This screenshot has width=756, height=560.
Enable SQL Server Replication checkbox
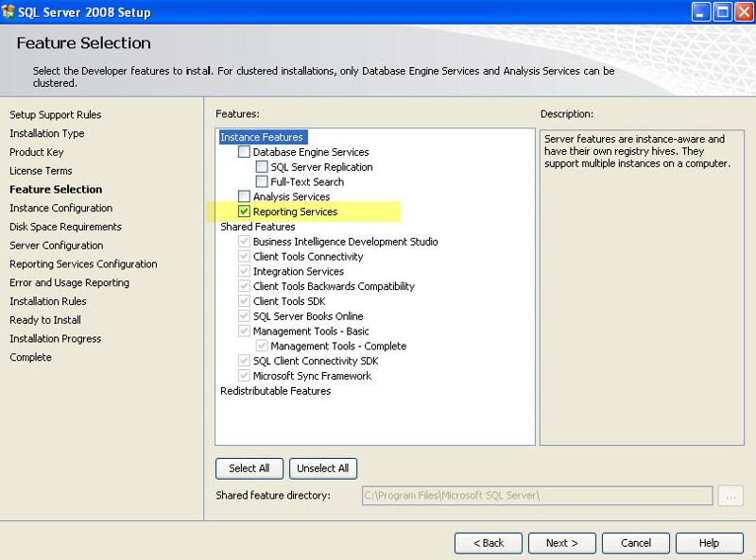(x=262, y=167)
